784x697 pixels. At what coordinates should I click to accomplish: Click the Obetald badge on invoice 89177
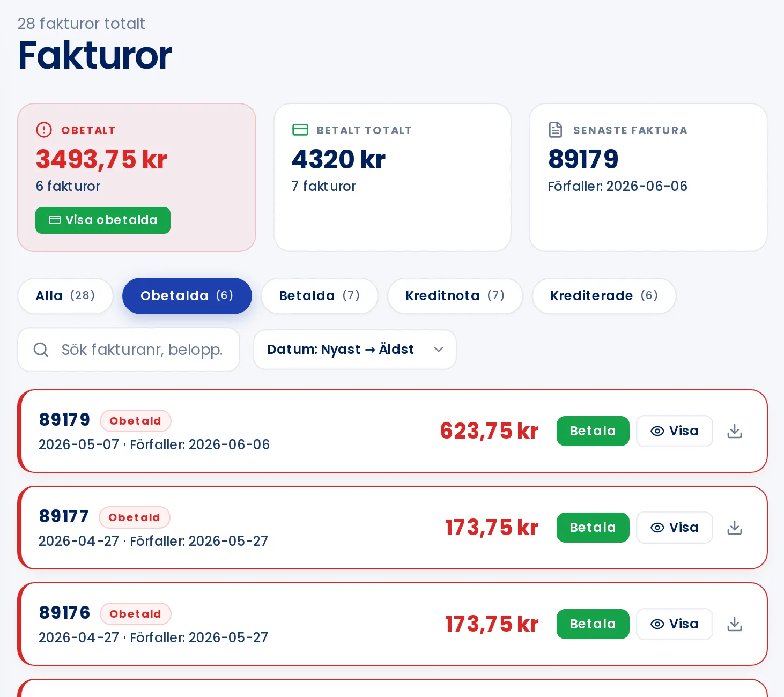pyautogui.click(x=135, y=517)
